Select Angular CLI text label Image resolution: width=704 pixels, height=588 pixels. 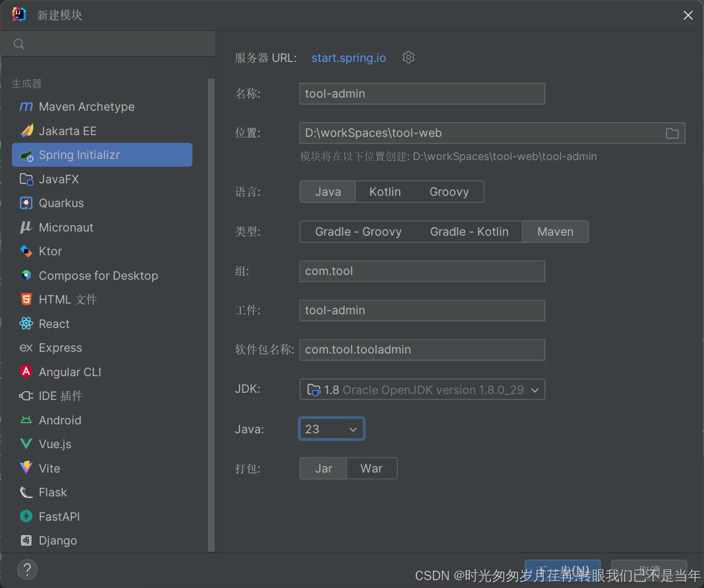pos(70,372)
